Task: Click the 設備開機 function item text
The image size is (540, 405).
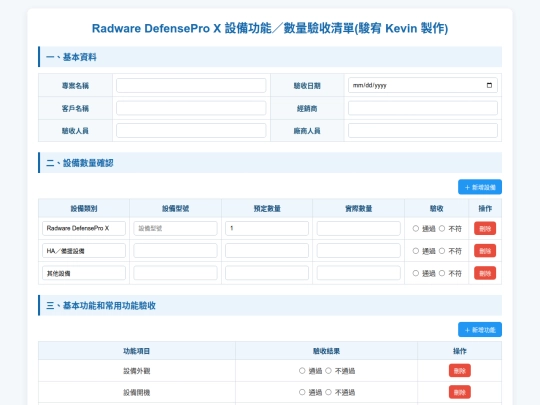Action: [x=137, y=392]
